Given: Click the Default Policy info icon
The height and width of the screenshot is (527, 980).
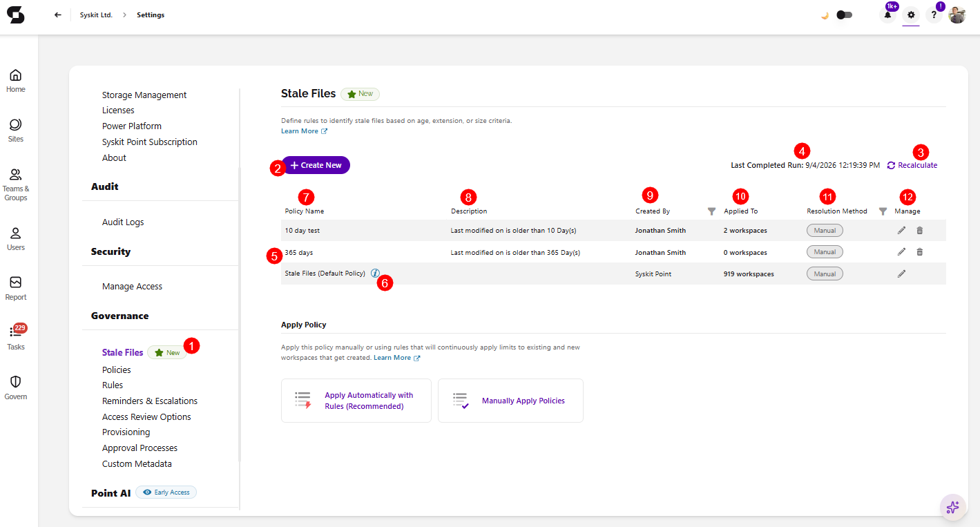Looking at the screenshot, I should click(x=375, y=273).
